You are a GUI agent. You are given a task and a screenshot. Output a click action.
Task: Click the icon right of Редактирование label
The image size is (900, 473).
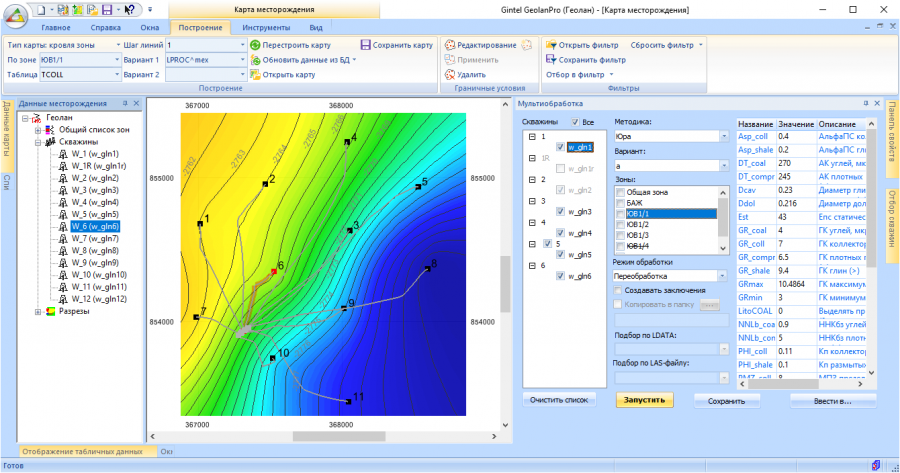tap(526, 45)
